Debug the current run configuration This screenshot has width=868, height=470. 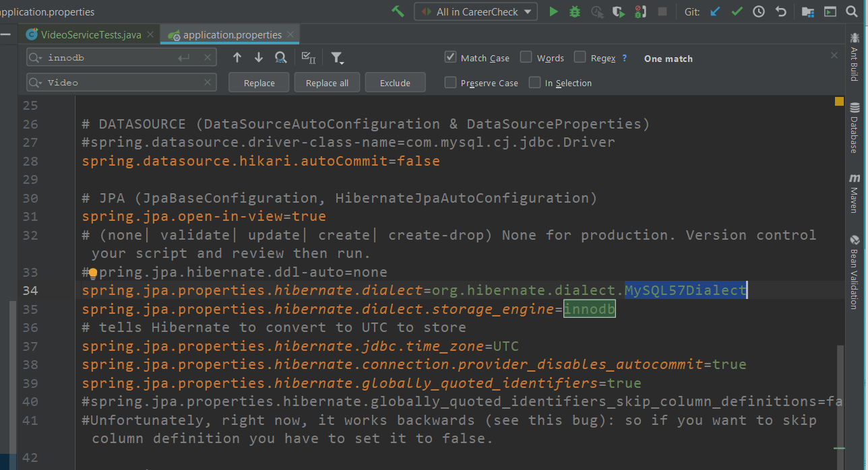tap(574, 11)
